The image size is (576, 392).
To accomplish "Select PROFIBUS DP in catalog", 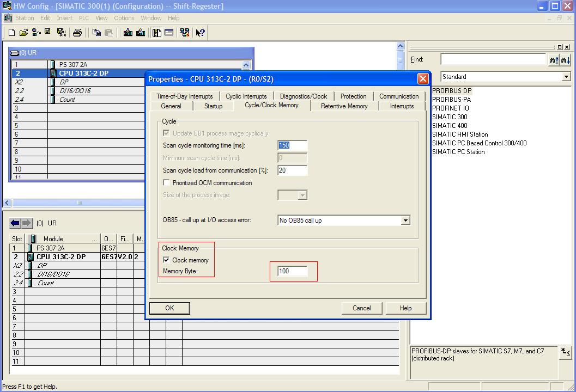I will coord(452,91).
